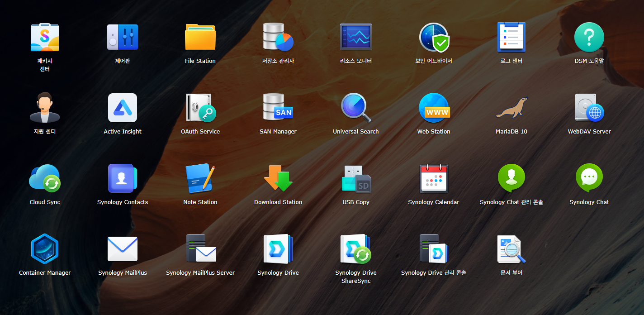Open 로그 센터 log center icon

tap(511, 37)
